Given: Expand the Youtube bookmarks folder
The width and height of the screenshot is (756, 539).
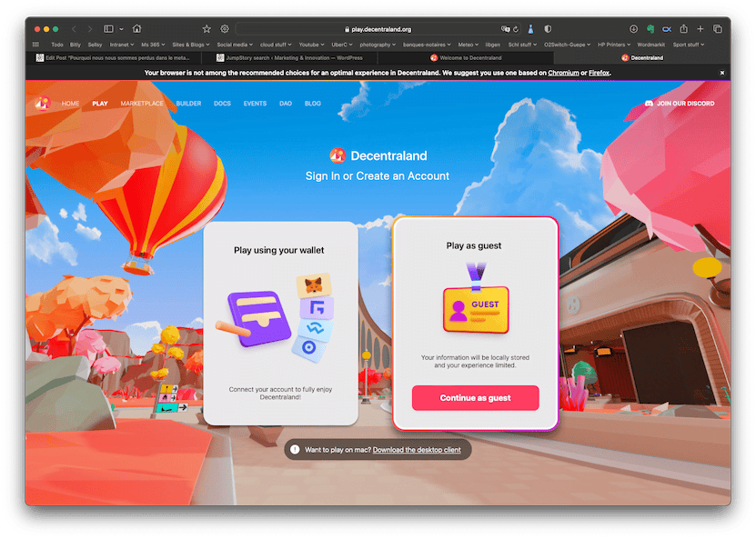Looking at the screenshot, I should [x=311, y=45].
